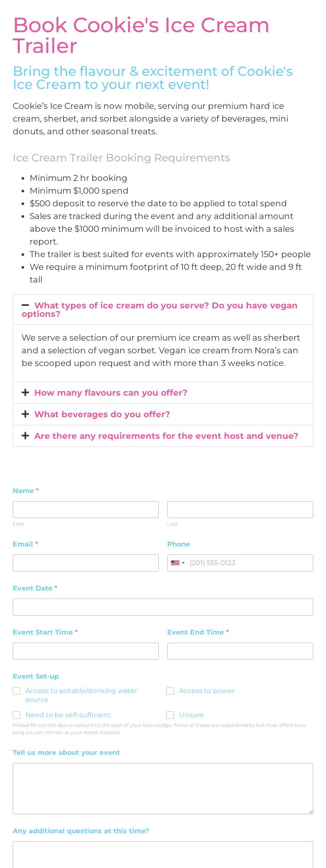Collapse the vegan options question minus icon
Image resolution: width=326 pixels, height=868 pixels.
[25, 305]
